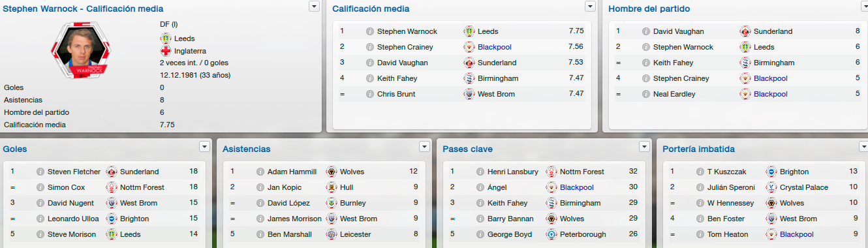Open dropdown arrow of Hombre del partido panel
Image resolution: width=868 pixels, height=248 pixels.
click(x=861, y=6)
